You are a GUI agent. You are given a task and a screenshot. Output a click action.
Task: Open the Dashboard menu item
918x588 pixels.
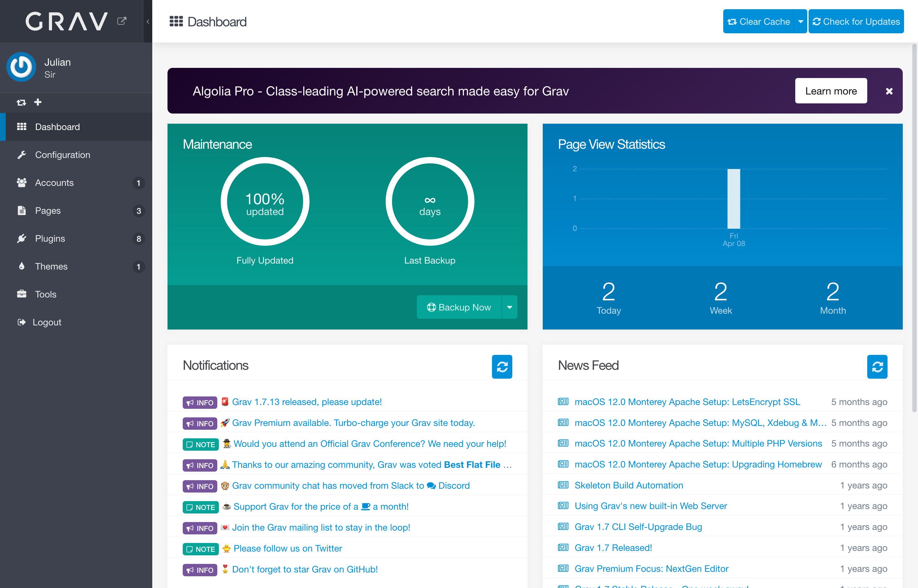tap(76, 127)
